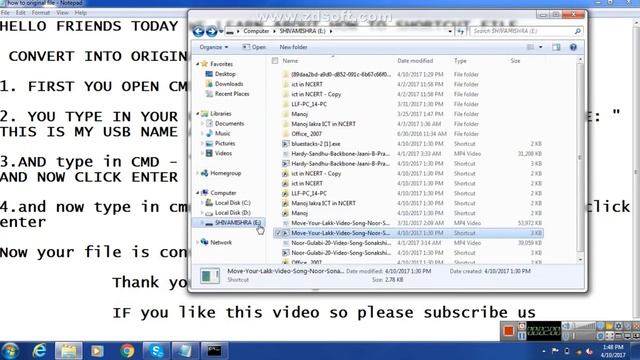Open the Action Center flag in the tray
This screenshot has width=640, height=360.
click(555, 351)
